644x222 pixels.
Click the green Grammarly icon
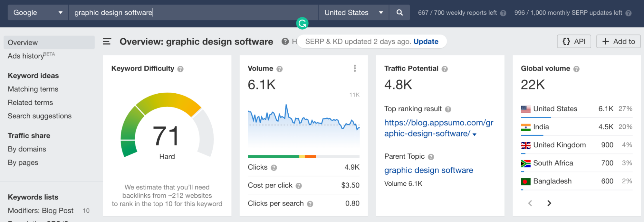coord(302,23)
